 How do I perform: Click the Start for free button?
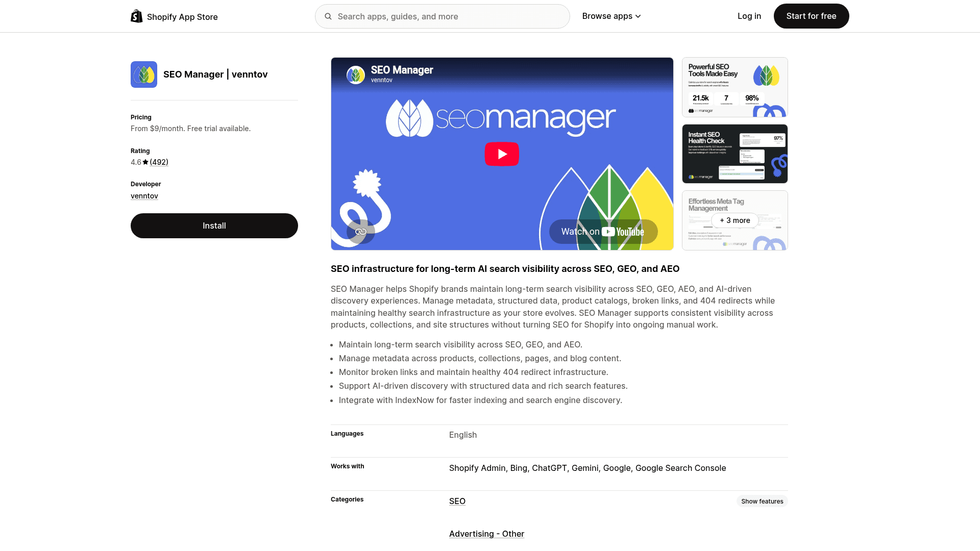[x=811, y=16]
